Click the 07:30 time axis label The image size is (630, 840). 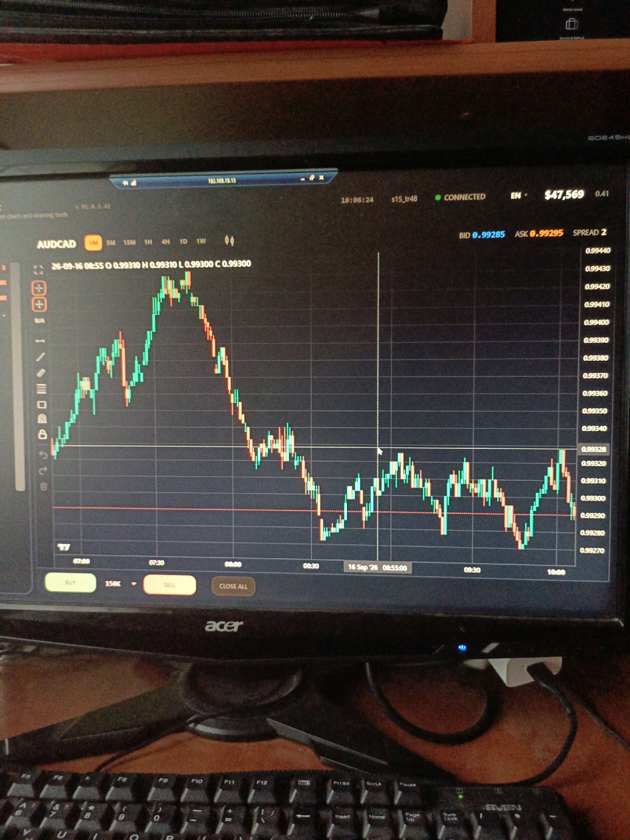tap(156, 562)
